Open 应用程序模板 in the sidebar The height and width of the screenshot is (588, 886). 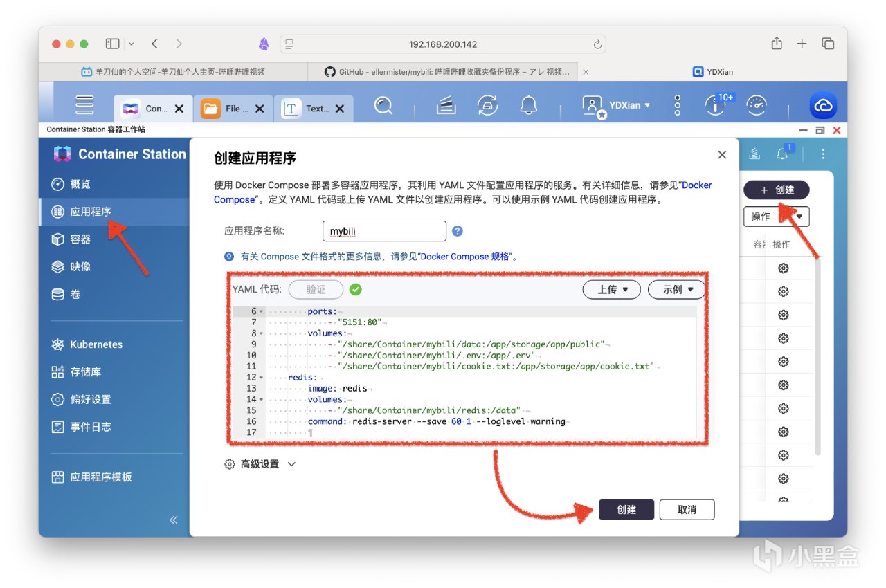[x=114, y=477]
